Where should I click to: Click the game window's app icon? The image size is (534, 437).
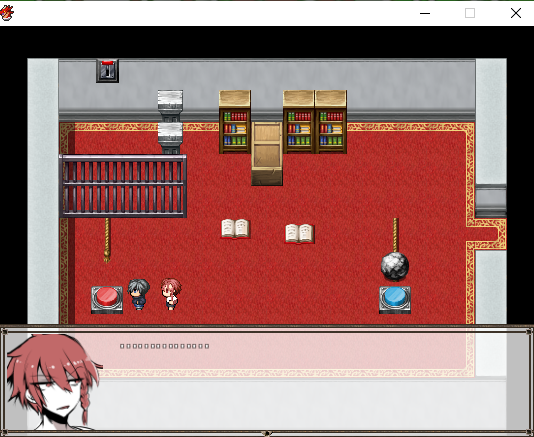(7, 13)
